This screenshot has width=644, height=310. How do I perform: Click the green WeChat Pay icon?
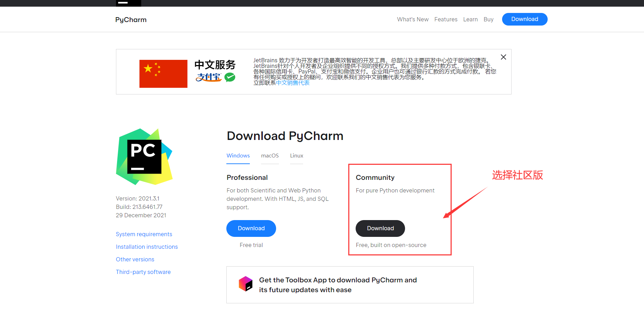coord(230,77)
